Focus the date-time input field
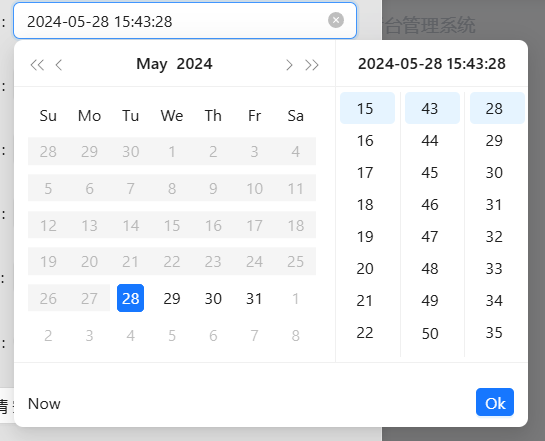545x441 pixels. tap(185, 21)
